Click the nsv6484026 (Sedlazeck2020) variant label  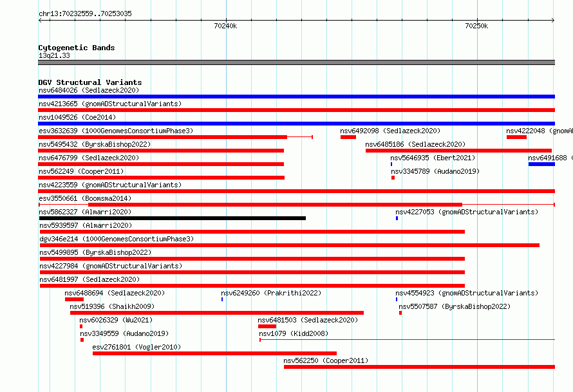[x=89, y=90]
